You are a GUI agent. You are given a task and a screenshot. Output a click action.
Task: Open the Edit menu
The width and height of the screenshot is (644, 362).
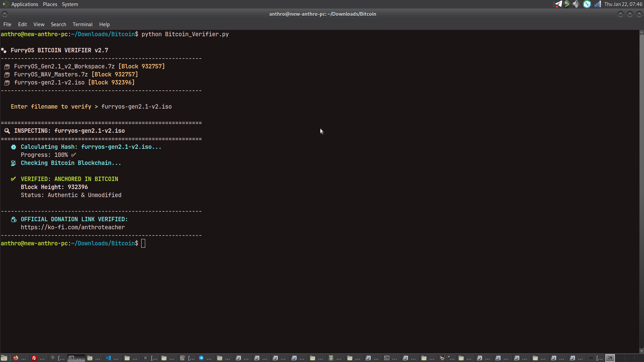pyautogui.click(x=22, y=24)
